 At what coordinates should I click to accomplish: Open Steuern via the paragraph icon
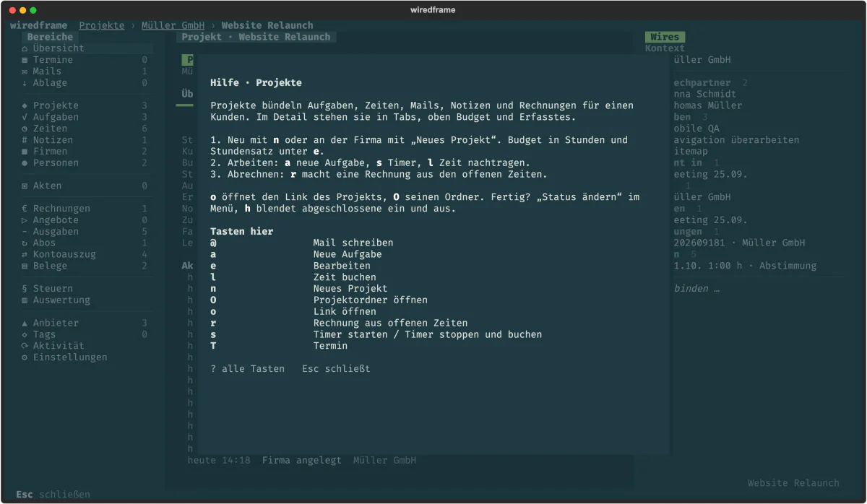pos(25,289)
